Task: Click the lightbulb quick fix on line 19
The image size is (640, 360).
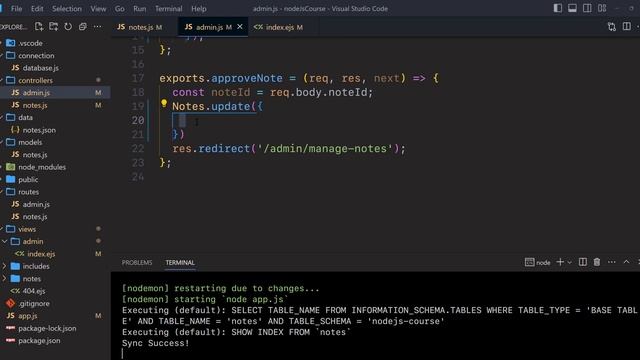Action: click(164, 104)
